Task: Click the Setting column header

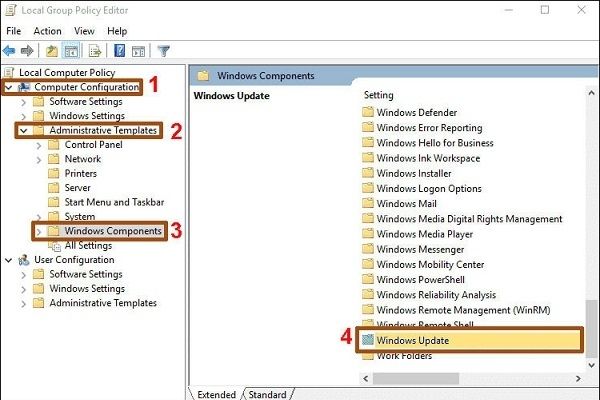Action: pos(378,95)
